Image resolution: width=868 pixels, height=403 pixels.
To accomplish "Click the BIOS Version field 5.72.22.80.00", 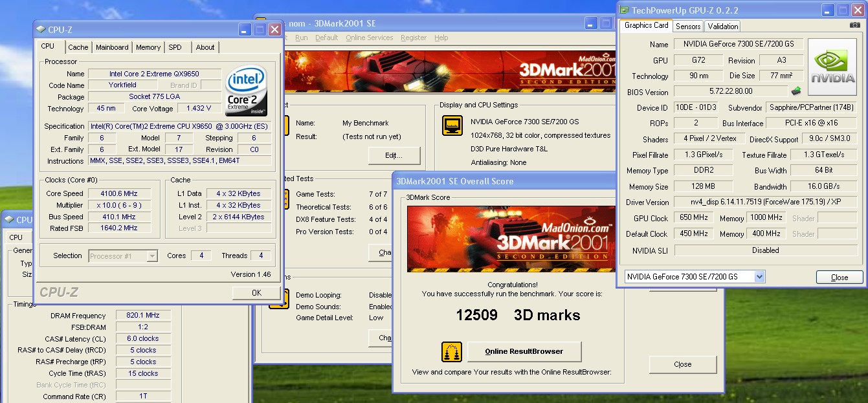I will [731, 92].
